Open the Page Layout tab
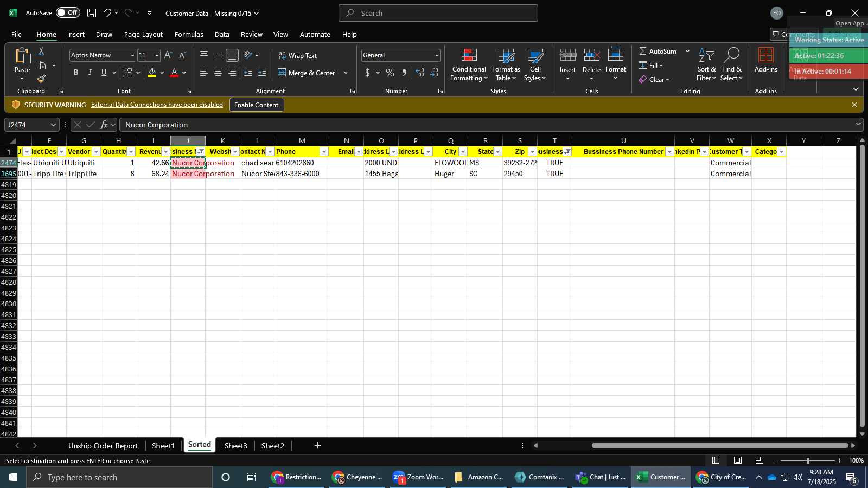Viewport: 868px width, 488px height. pyautogui.click(x=143, y=34)
